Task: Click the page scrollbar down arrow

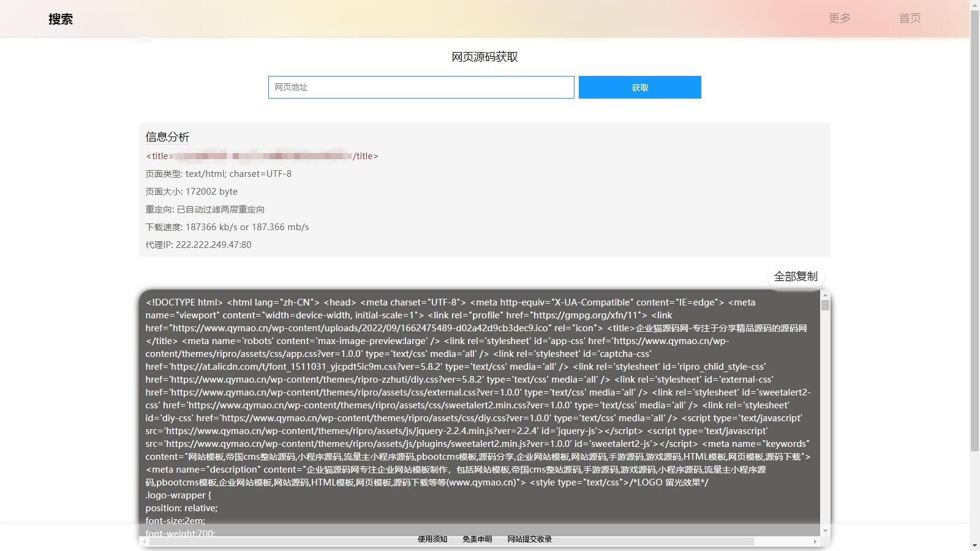Action: (974, 545)
